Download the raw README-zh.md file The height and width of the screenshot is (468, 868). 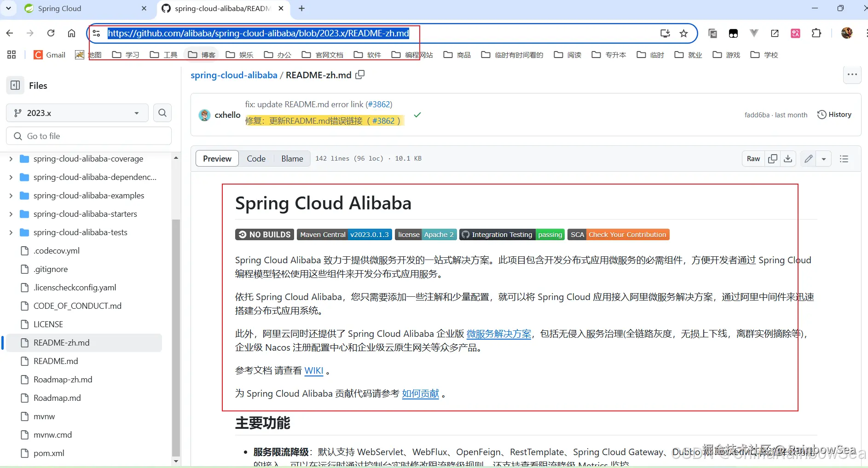(788, 159)
